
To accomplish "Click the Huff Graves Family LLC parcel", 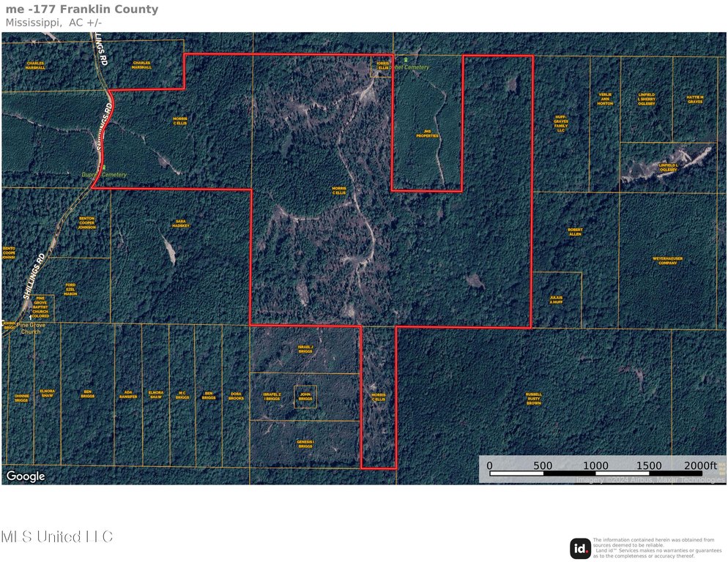I will (x=560, y=123).
